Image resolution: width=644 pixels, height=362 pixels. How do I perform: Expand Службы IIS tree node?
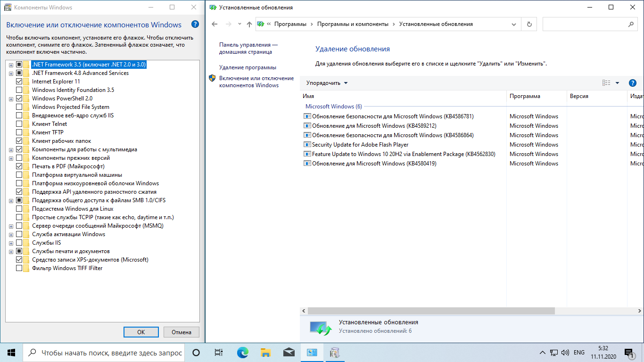click(11, 243)
